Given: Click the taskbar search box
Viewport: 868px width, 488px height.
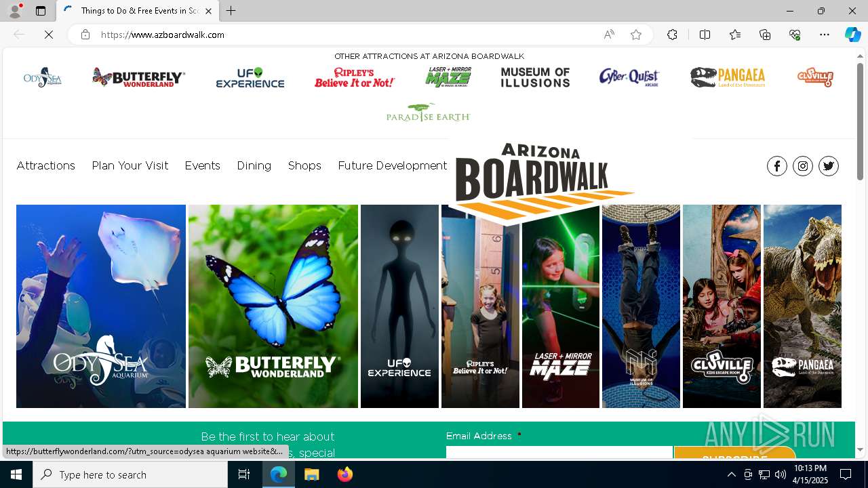Looking at the screenshot, I should 130,474.
